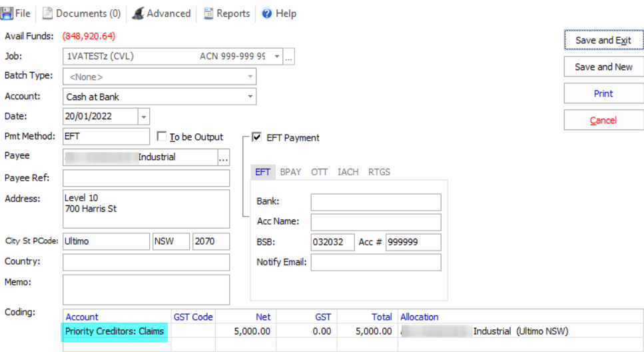Uncheck the EFT Payment checkbox
The height and width of the screenshot is (352, 644).
tap(257, 138)
